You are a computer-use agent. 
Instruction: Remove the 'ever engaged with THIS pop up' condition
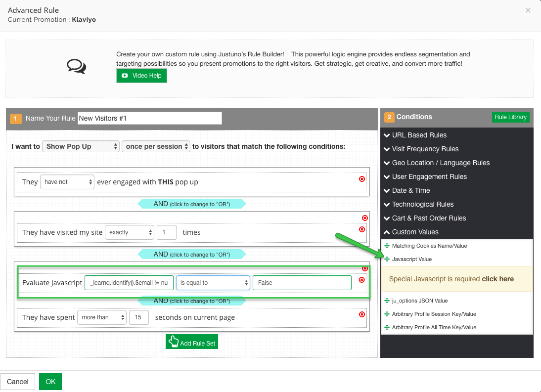pyautogui.click(x=362, y=179)
